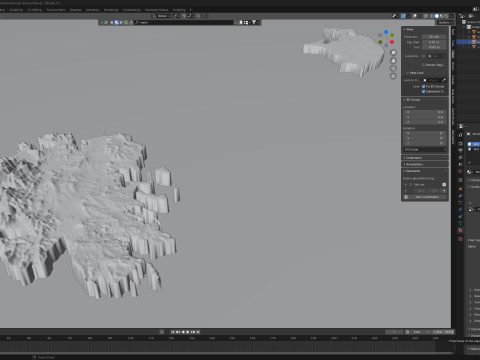Viewport: 480px width, 360px height.
Task: Click the pan view hand button
Action: pyautogui.click(x=393, y=61)
